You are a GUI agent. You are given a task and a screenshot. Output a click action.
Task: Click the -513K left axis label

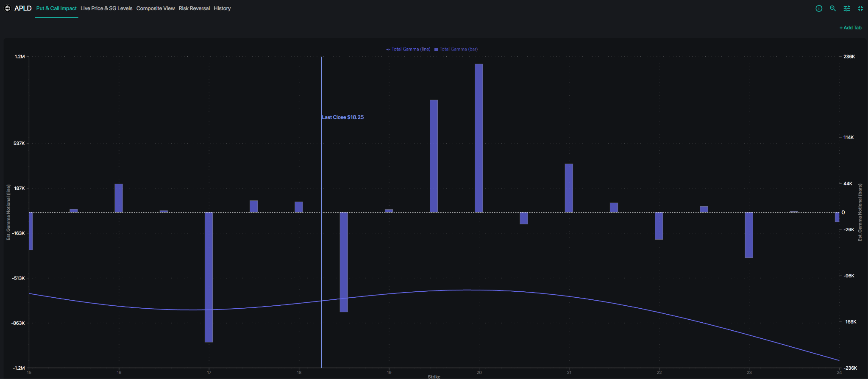(18, 278)
